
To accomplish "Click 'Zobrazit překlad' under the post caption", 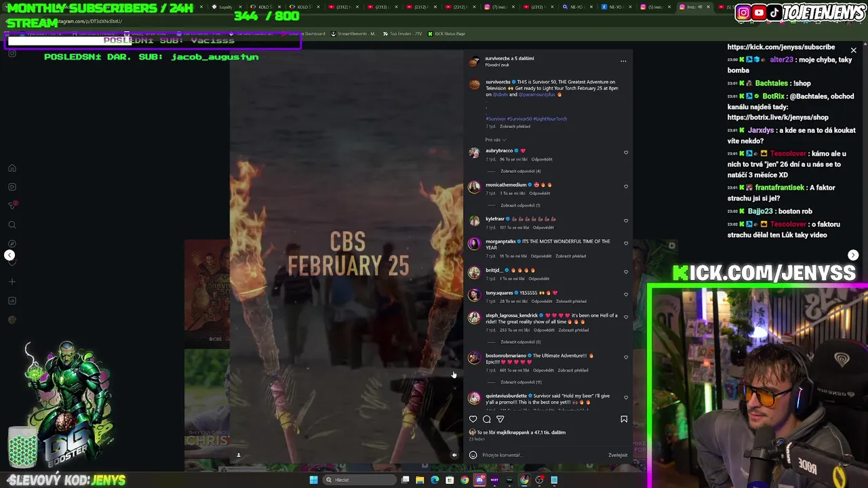I will (515, 126).
